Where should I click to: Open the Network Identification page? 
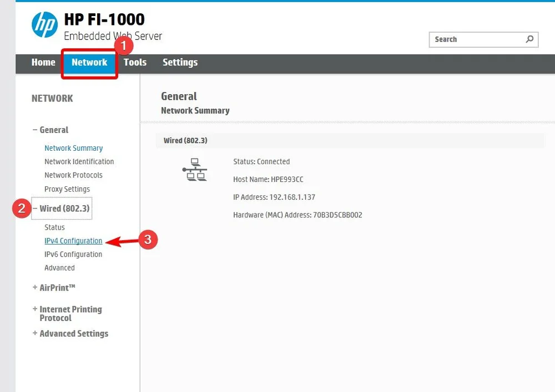coord(79,161)
